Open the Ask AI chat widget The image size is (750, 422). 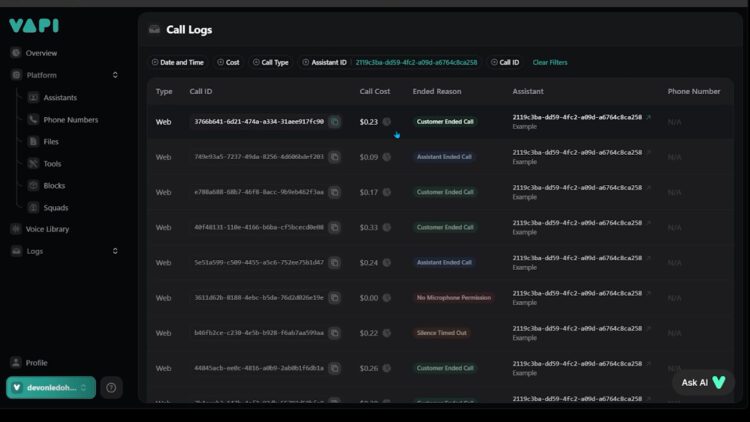pyautogui.click(x=704, y=382)
